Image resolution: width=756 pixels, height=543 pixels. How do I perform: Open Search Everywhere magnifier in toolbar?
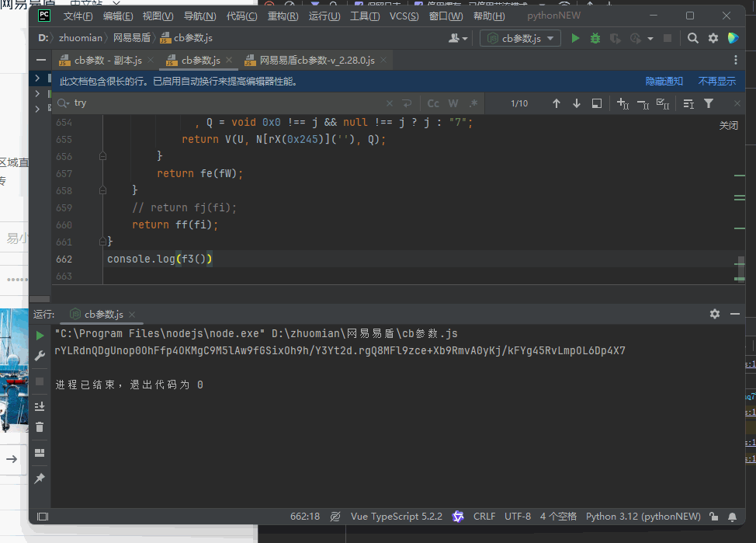click(x=693, y=38)
